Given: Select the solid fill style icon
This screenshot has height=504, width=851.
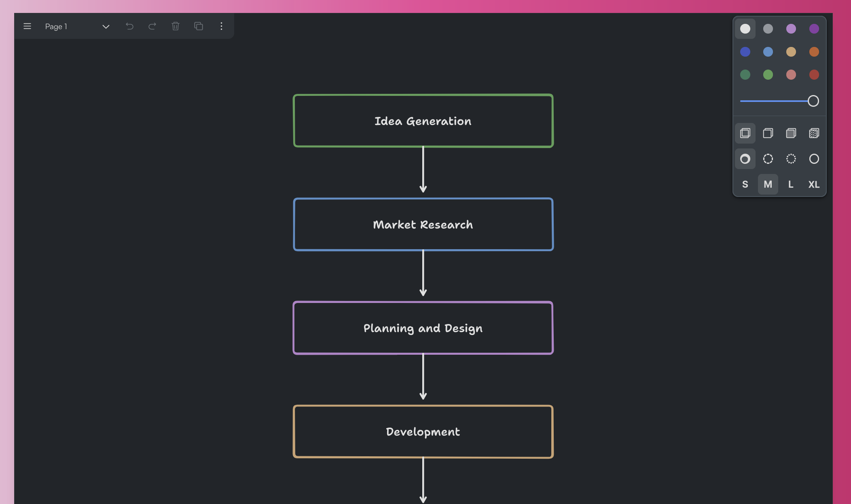Looking at the screenshot, I should pyautogui.click(x=791, y=133).
